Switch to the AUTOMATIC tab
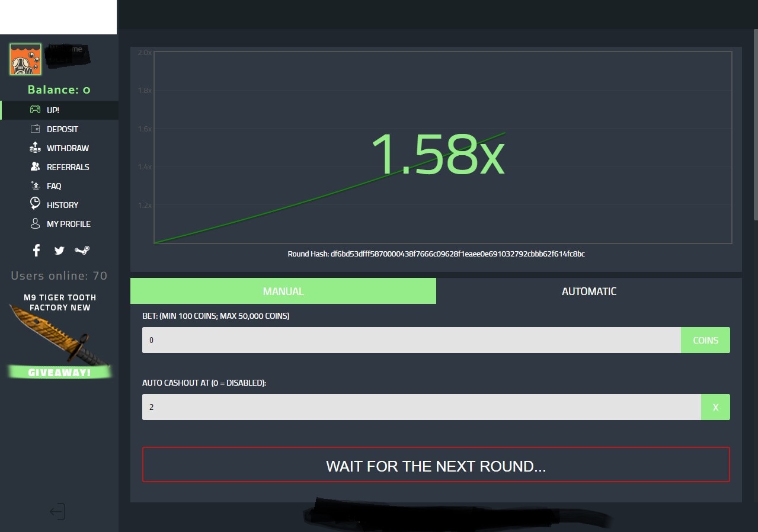This screenshot has width=758, height=532. (x=589, y=291)
